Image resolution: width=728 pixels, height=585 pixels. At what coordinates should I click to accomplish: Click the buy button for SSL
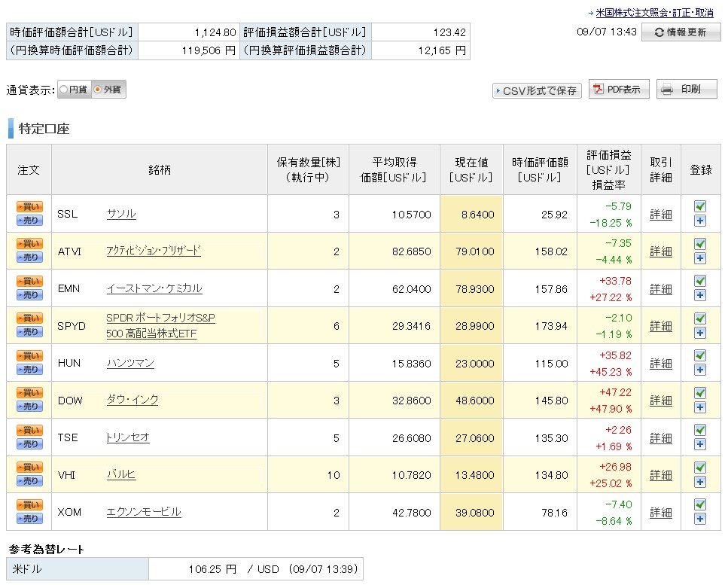(x=29, y=206)
